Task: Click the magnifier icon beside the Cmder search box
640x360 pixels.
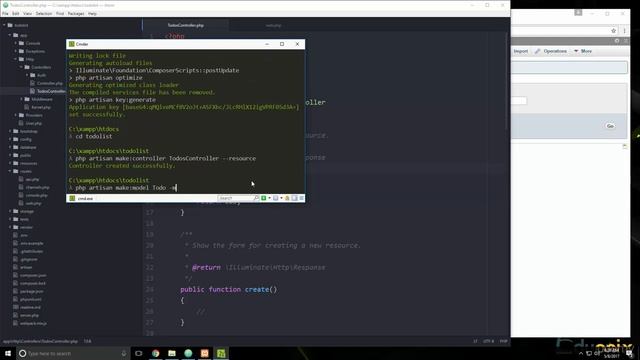Action: (x=256, y=198)
